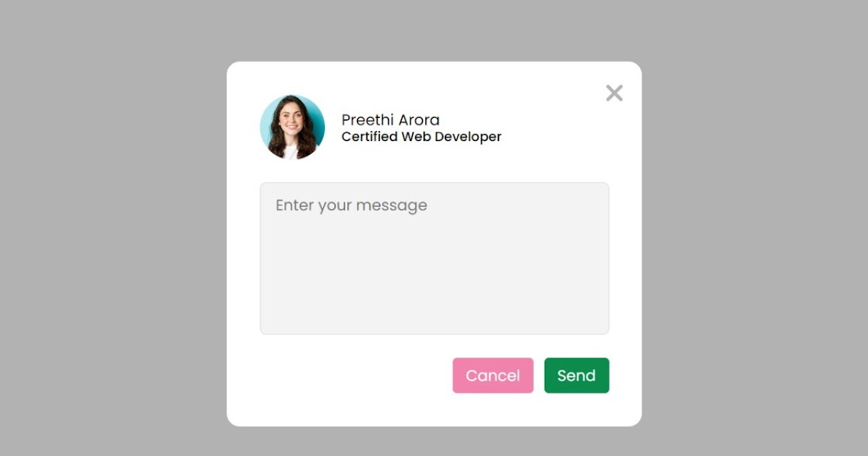Cancel composing the message
The height and width of the screenshot is (456, 868).
coord(493,376)
